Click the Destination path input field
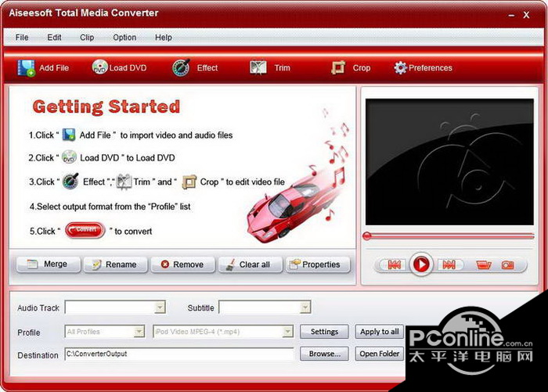The height and width of the screenshot is (392, 548). click(179, 354)
